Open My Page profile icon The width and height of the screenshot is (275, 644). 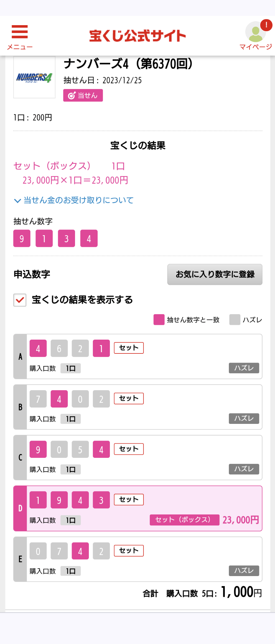tap(256, 32)
